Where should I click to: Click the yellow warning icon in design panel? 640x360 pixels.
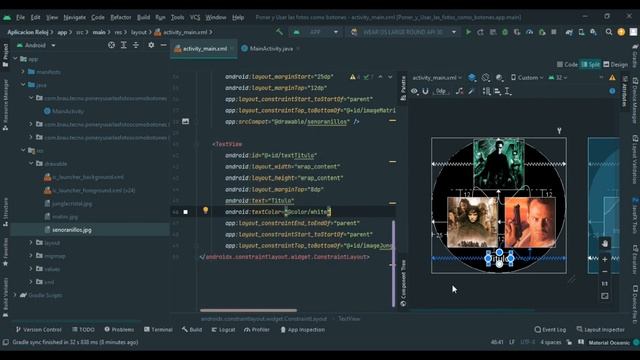612,77
